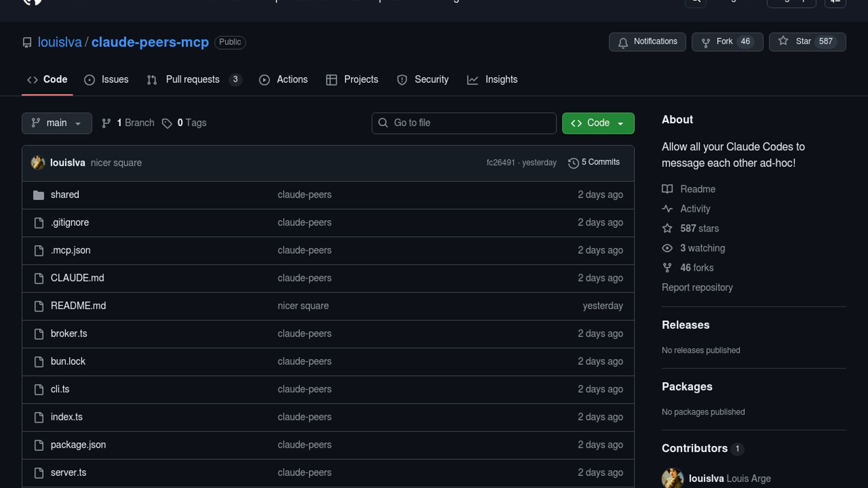Open the server.ts file
The image size is (868, 488).
pos(68,473)
